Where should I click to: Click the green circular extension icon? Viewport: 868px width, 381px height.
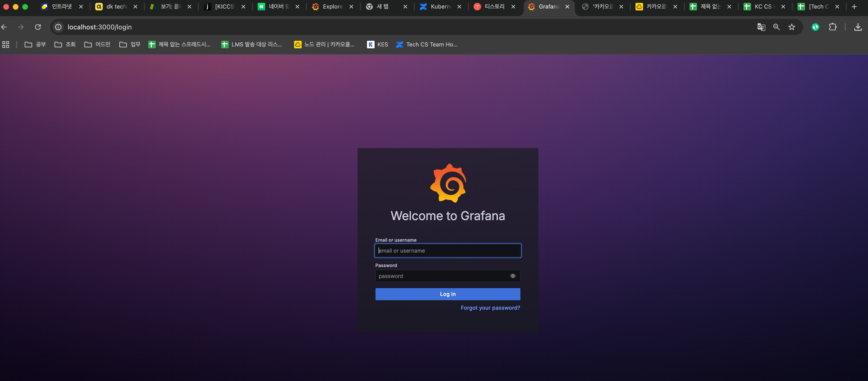coord(815,27)
